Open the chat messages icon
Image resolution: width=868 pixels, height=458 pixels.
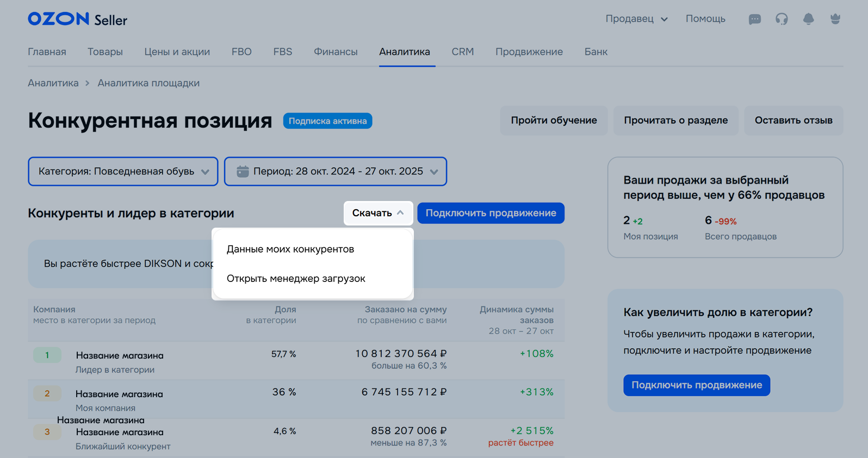(x=754, y=20)
